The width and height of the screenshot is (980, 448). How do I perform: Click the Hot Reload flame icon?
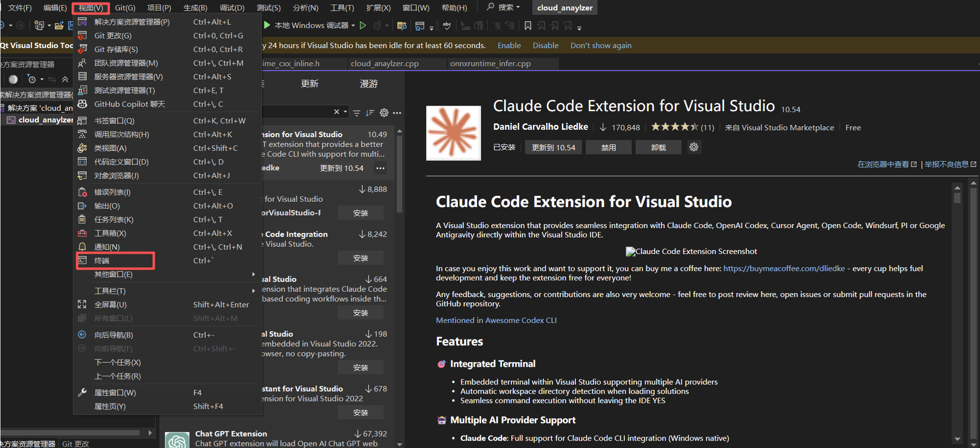[x=377, y=25]
